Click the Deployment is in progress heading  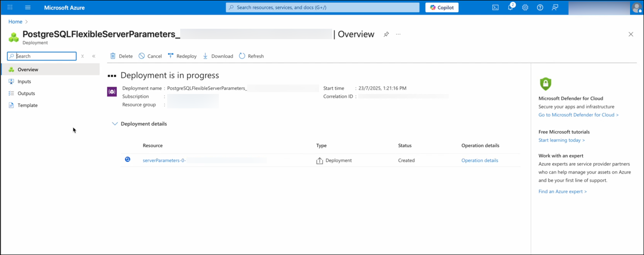[x=170, y=76]
